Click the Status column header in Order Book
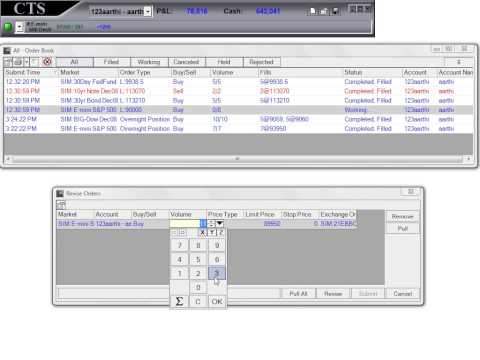The width and height of the screenshot is (480, 360). 372,72
